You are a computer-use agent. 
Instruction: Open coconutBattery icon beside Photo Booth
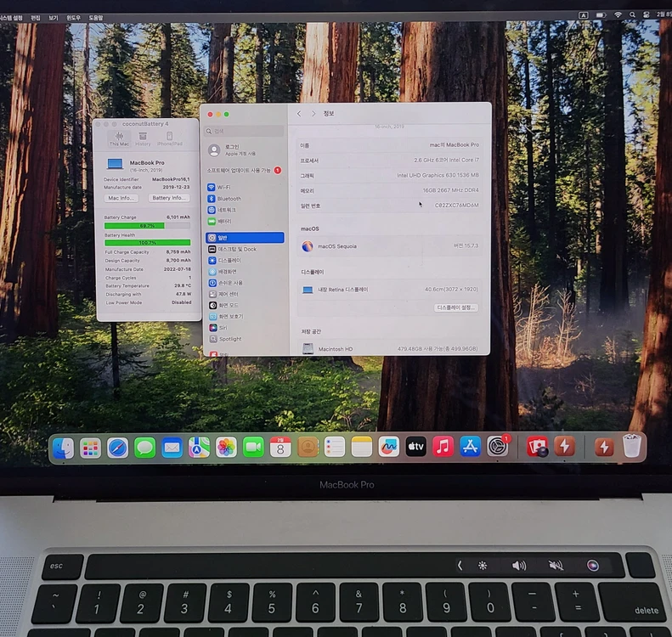click(564, 447)
